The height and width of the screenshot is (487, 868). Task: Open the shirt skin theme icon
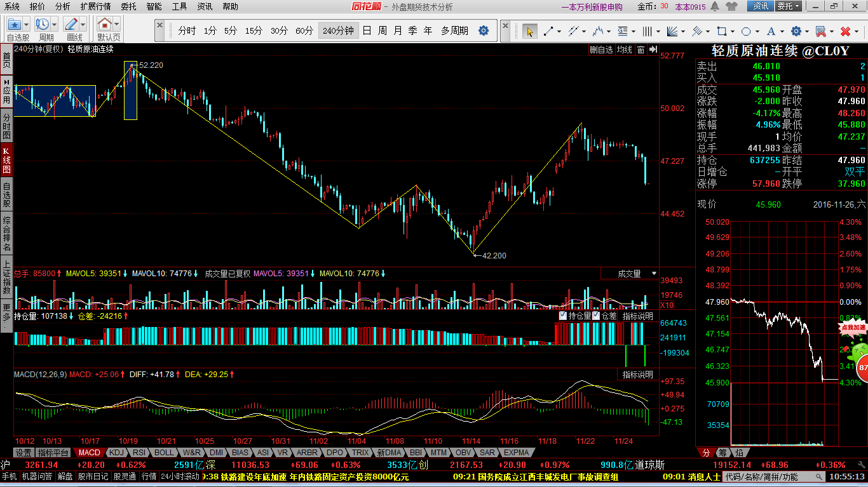[732, 6]
